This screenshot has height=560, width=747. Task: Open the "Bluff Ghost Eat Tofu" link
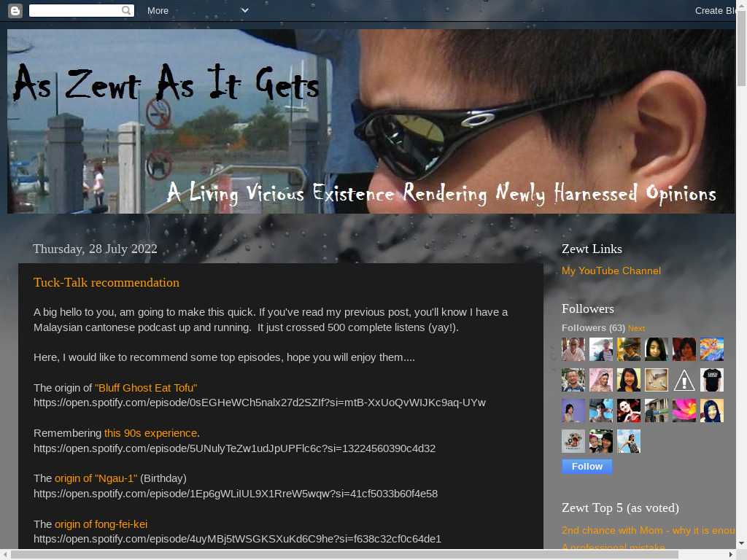pos(146,388)
